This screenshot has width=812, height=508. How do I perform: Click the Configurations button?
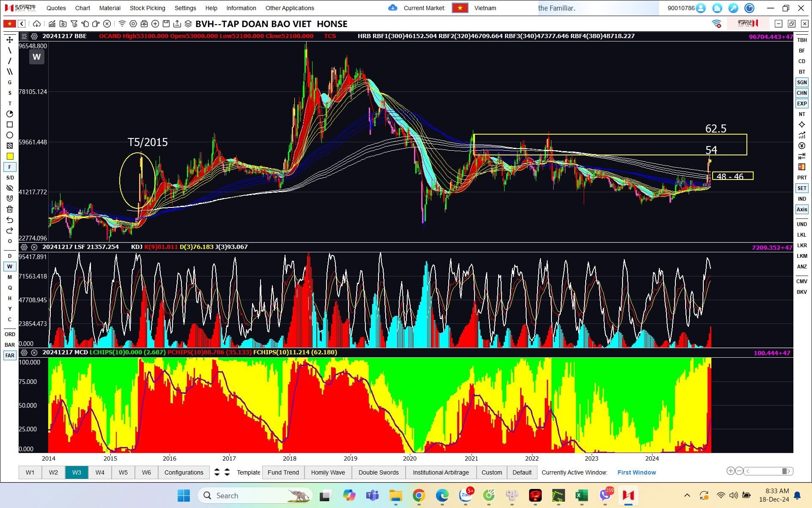click(184, 472)
